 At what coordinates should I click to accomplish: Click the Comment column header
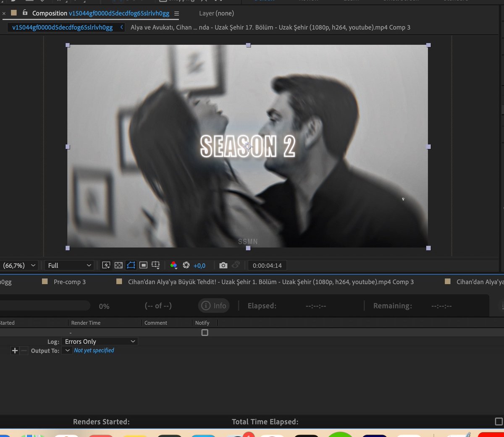click(156, 323)
